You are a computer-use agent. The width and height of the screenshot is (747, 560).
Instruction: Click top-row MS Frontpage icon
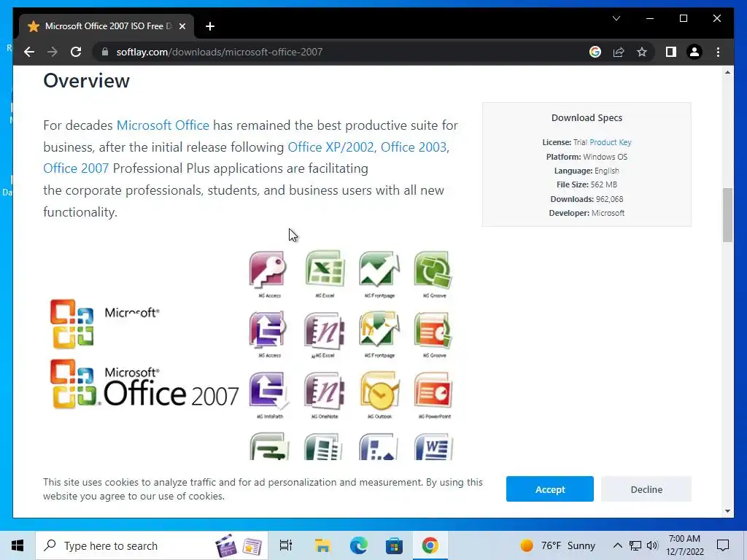(x=379, y=269)
